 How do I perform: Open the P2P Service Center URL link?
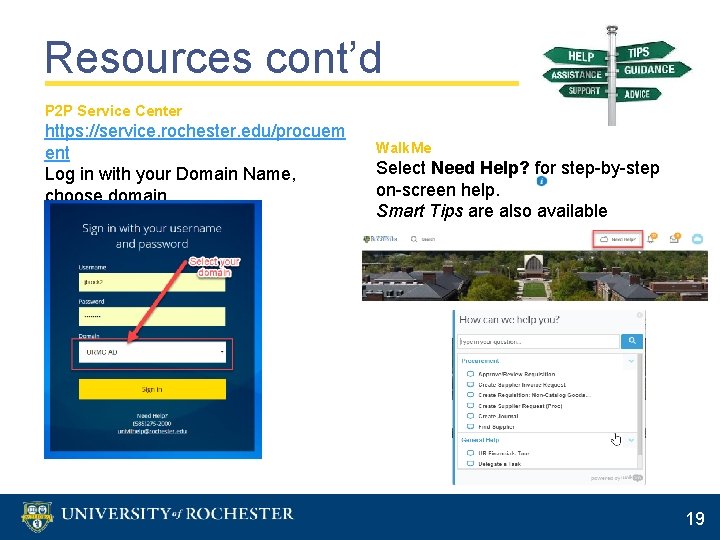point(195,142)
